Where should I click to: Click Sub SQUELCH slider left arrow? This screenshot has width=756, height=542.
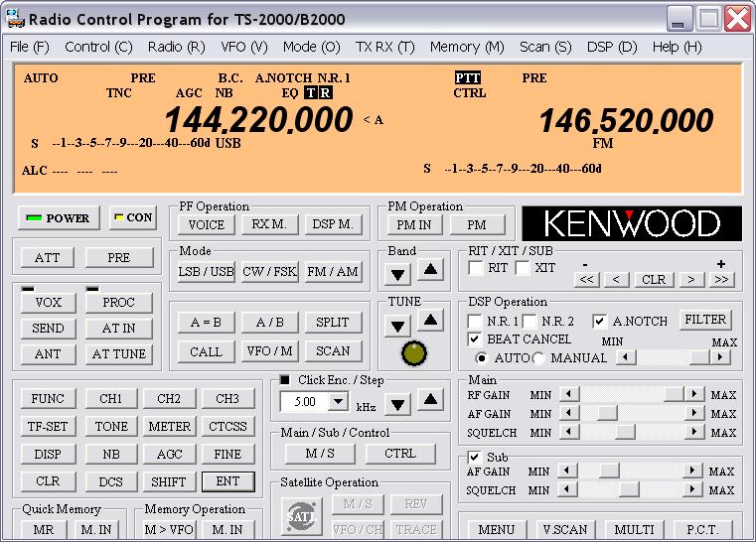[567, 489]
